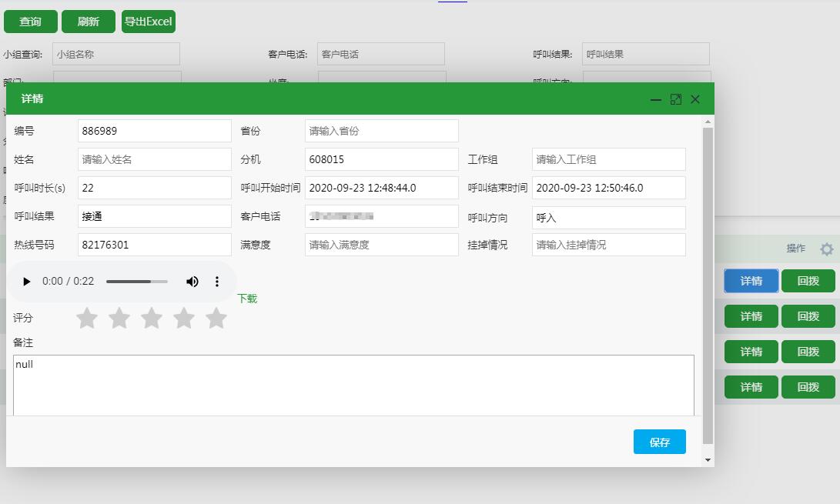Viewport: 840px width, 504px height.
Task: Play the call recording audio
Action: tap(27, 282)
